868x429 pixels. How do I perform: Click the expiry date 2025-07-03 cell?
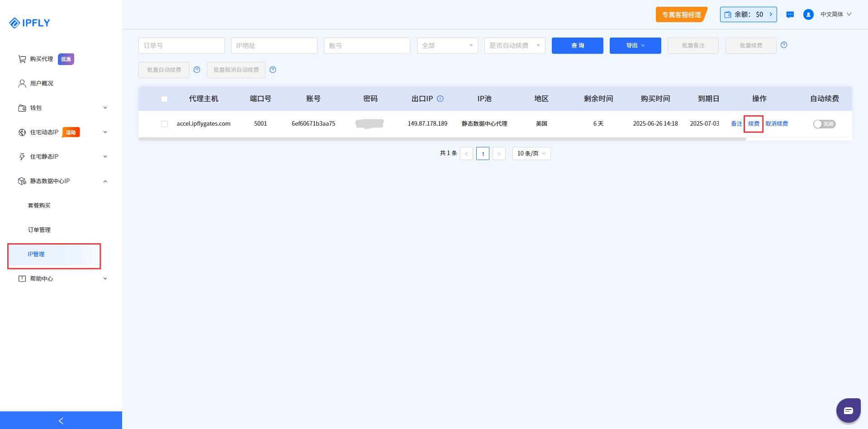click(x=704, y=124)
